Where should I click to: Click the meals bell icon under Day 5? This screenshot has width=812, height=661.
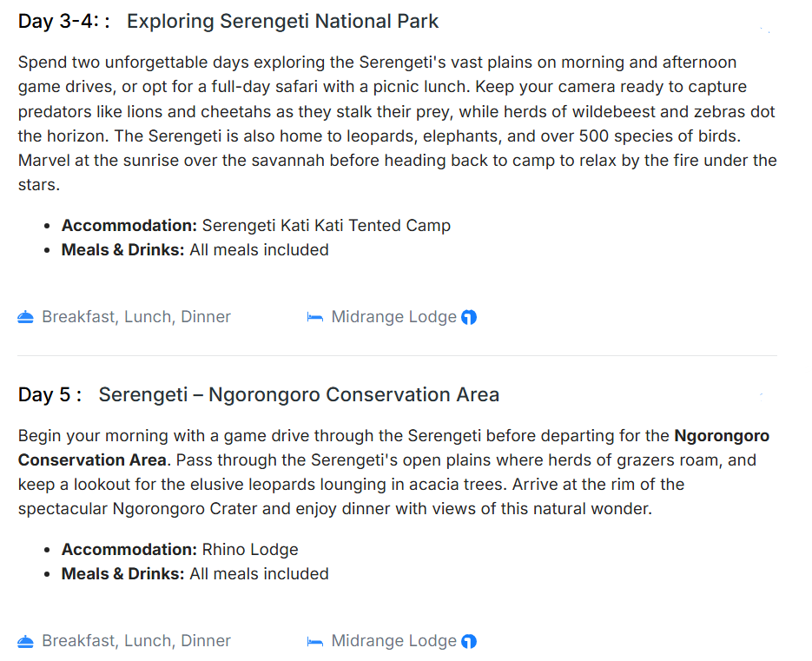pyautogui.click(x=25, y=641)
